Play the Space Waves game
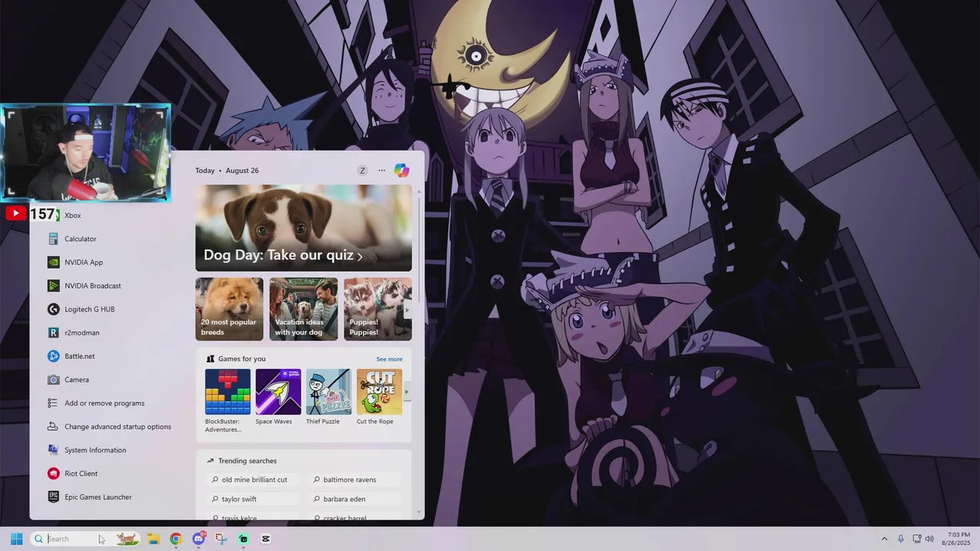 pos(278,397)
